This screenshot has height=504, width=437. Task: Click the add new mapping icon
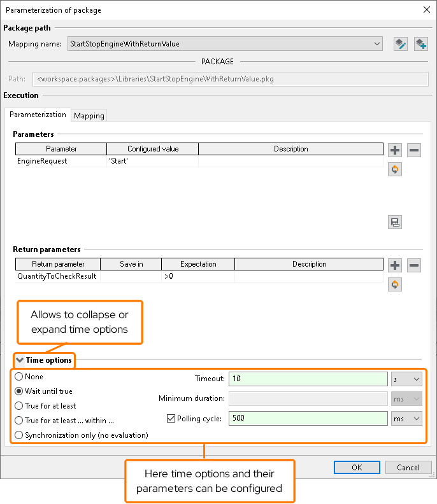pos(420,44)
